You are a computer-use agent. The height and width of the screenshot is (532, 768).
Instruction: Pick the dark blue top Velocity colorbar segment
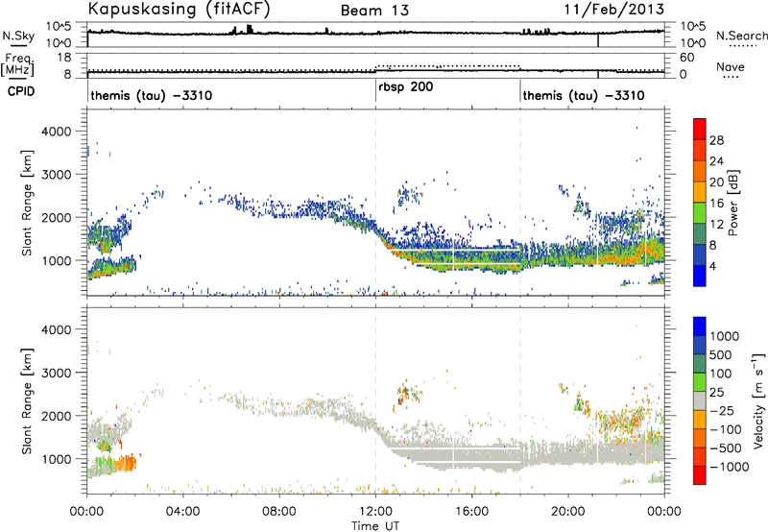click(x=700, y=326)
